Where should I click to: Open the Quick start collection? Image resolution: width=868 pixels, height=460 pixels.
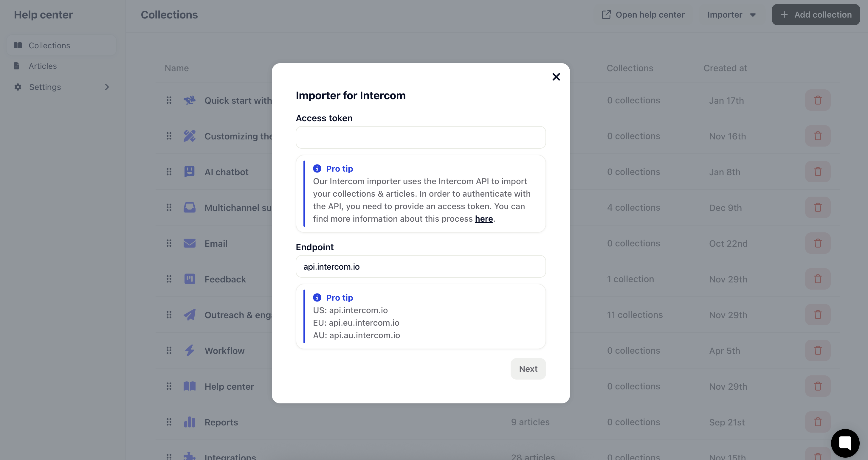[x=238, y=100]
